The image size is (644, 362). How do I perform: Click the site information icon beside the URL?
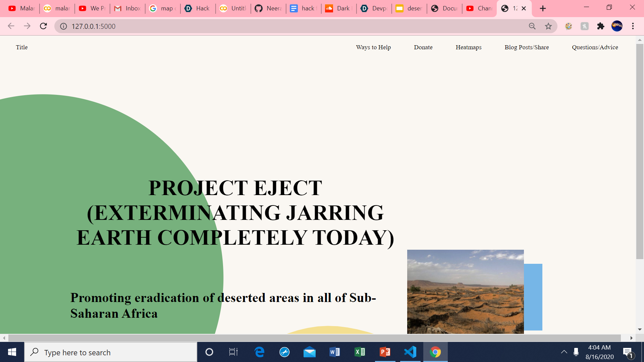63,26
